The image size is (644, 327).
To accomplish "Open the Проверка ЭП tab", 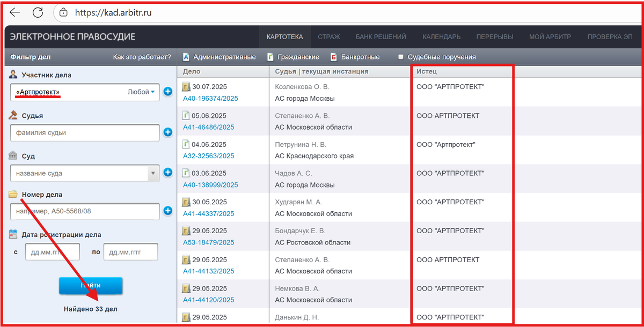I will [610, 37].
